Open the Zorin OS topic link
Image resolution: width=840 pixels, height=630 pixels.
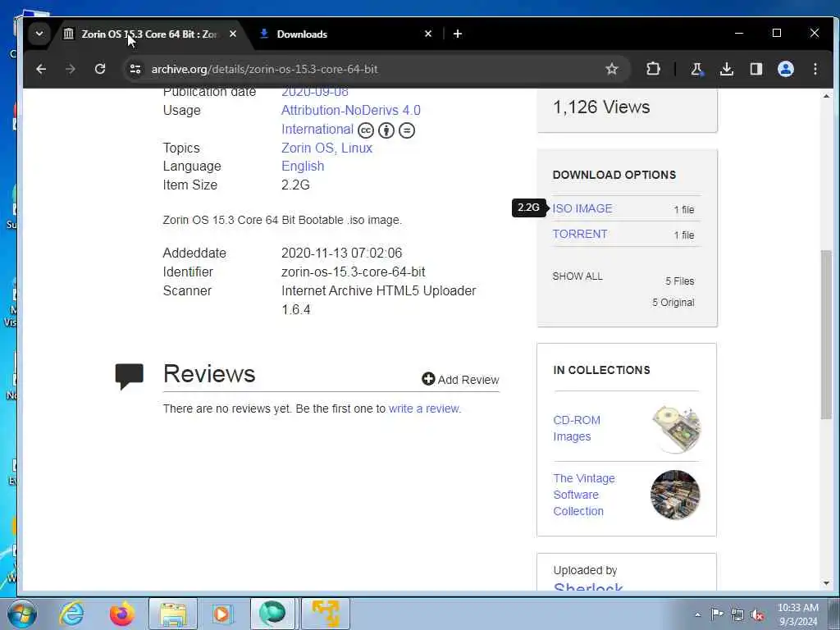point(308,148)
